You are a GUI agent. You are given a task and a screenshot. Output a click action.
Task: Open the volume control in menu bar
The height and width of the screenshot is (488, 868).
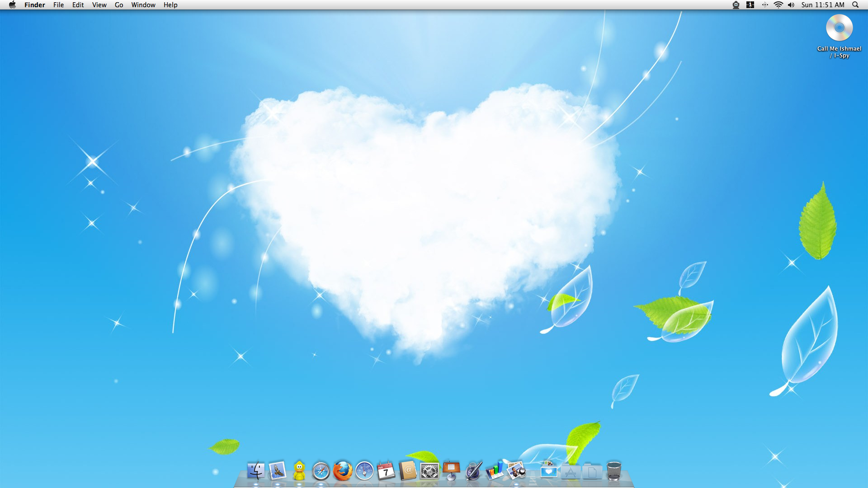[791, 5]
